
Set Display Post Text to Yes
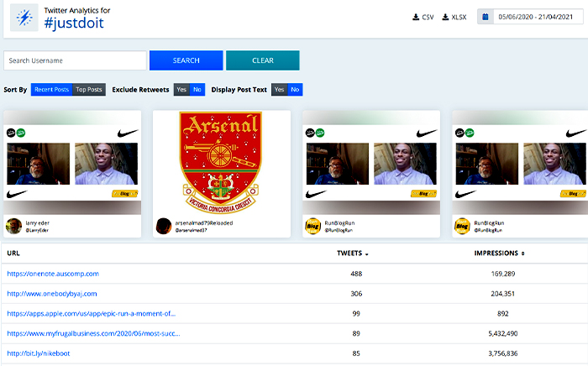(280, 90)
